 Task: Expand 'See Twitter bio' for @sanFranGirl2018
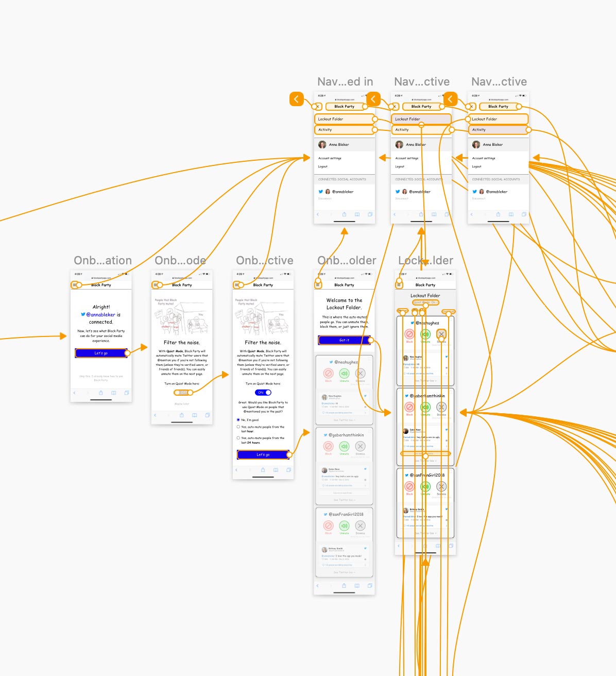[x=424, y=533]
